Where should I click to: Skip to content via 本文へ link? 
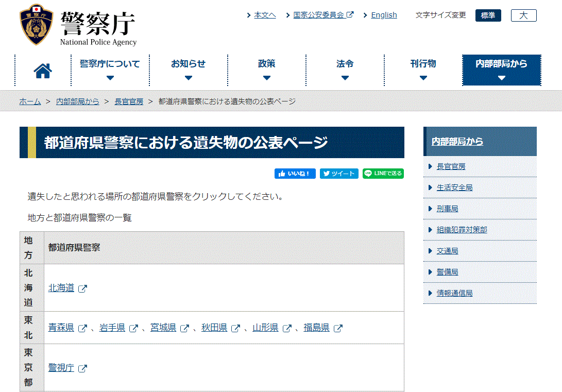coord(265,15)
